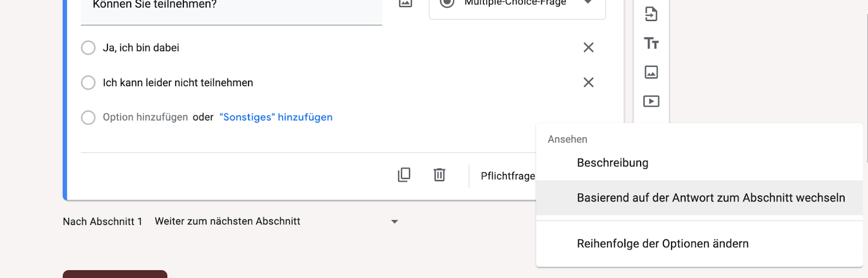The width and height of the screenshot is (868, 278).
Task: Choose "Reihenfolge der Optionen ändern"
Action: click(x=662, y=243)
